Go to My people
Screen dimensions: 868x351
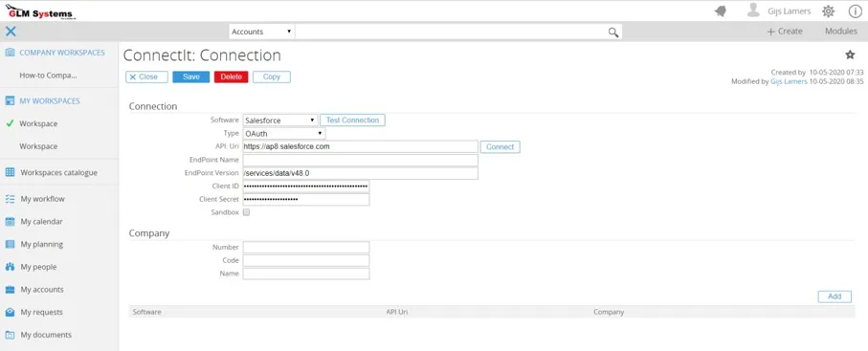pos(38,267)
